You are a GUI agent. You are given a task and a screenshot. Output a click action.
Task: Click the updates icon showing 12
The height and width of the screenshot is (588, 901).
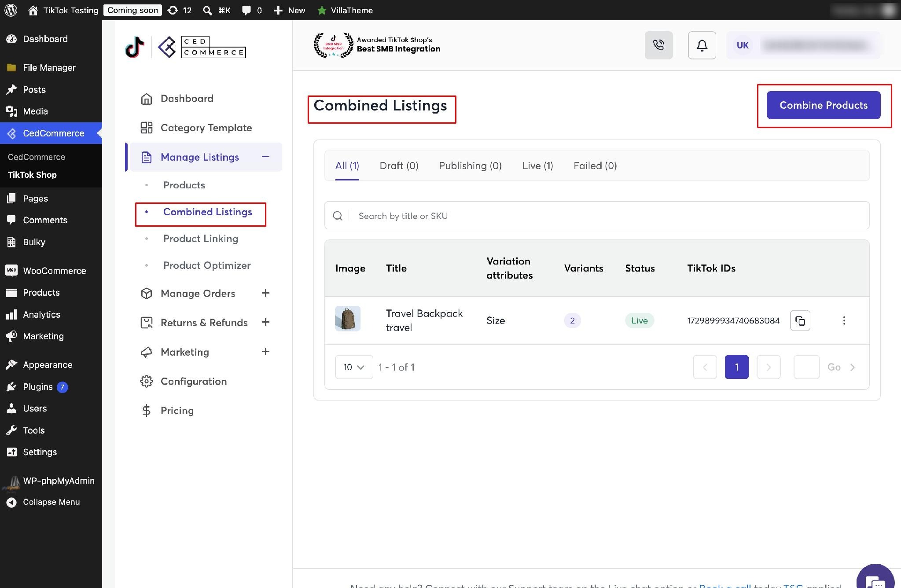click(180, 10)
